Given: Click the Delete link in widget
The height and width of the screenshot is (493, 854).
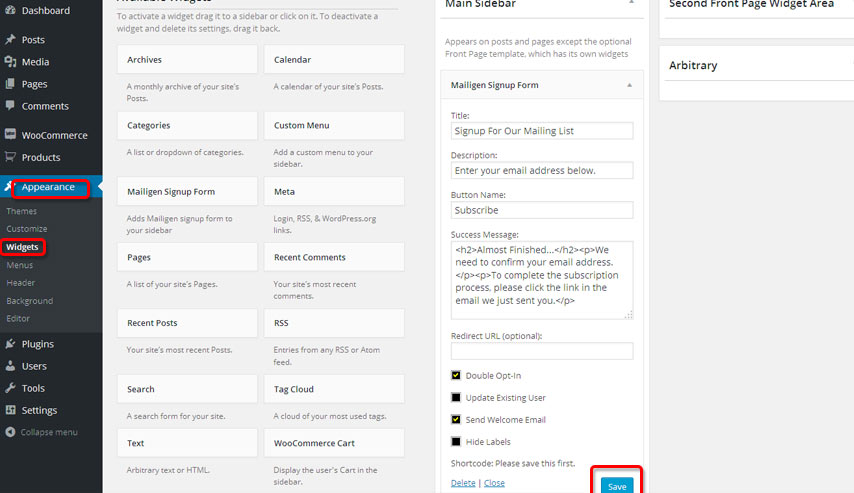Looking at the screenshot, I should [x=463, y=483].
